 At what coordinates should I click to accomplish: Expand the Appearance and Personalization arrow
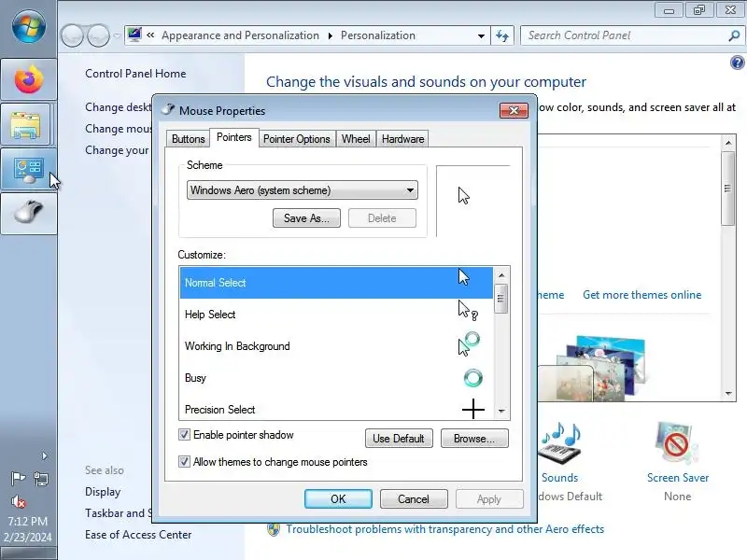coord(331,35)
